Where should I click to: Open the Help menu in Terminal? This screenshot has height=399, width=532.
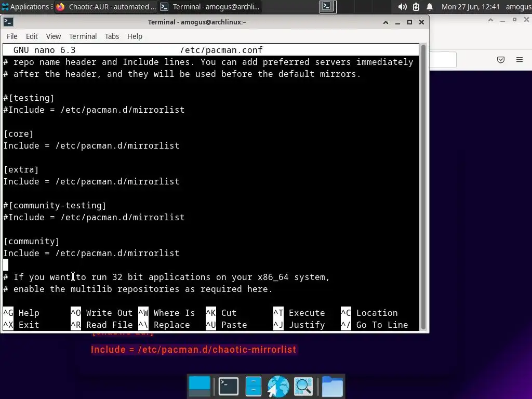pos(135,36)
